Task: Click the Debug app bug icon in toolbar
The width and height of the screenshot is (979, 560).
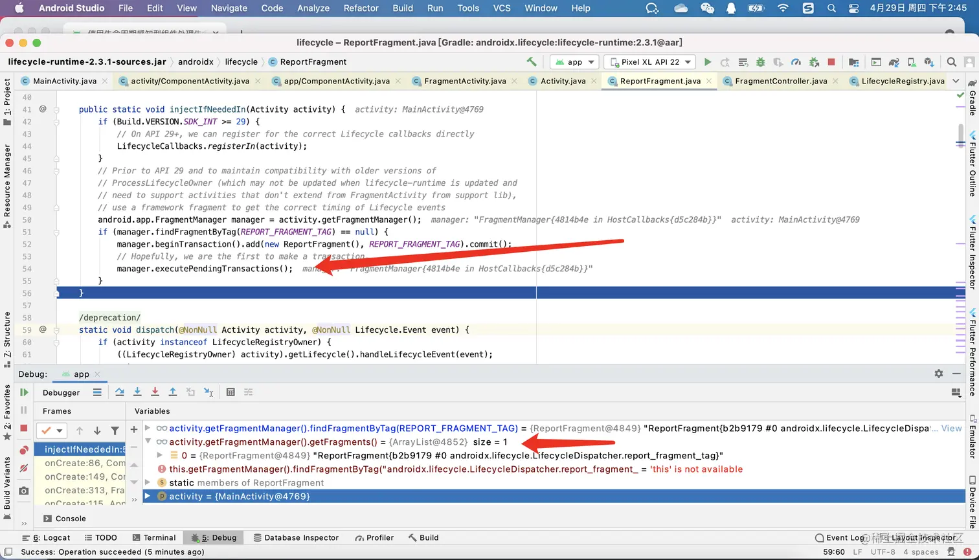Action: 761,62
